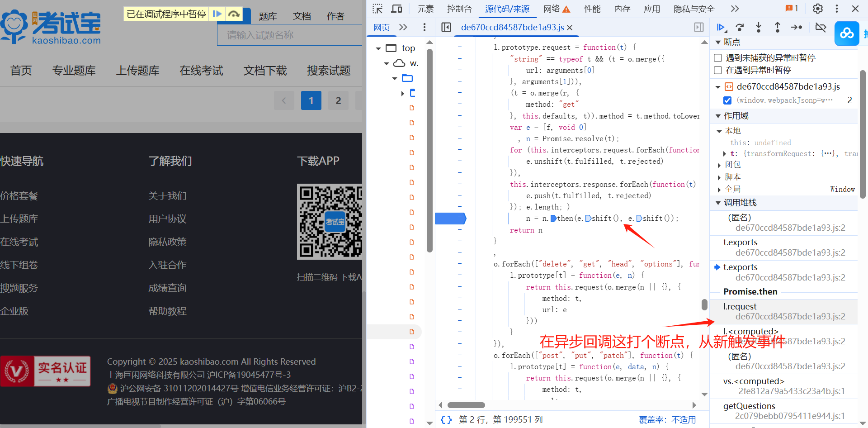The height and width of the screenshot is (428, 868).
Task: Click the Step button
Action: coord(797,28)
